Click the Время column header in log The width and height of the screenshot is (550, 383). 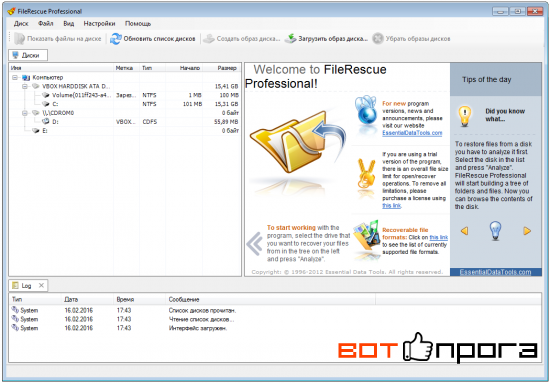[x=140, y=300]
